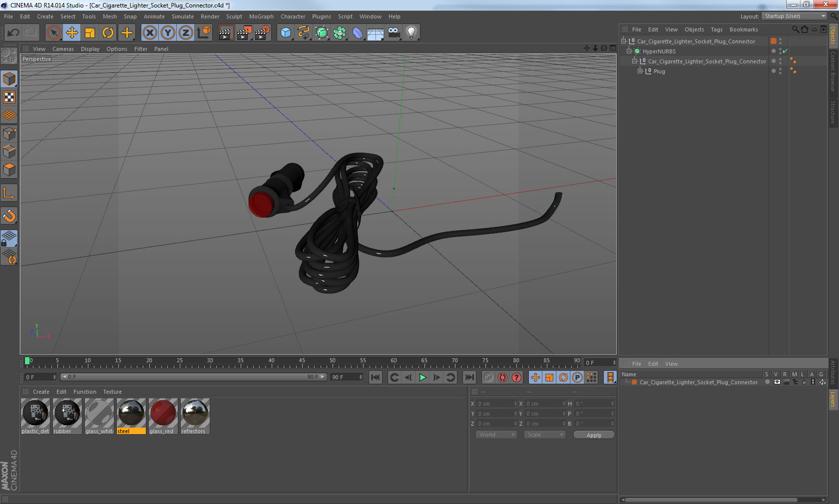
Task: Activate the Move tool
Action: [72, 33]
